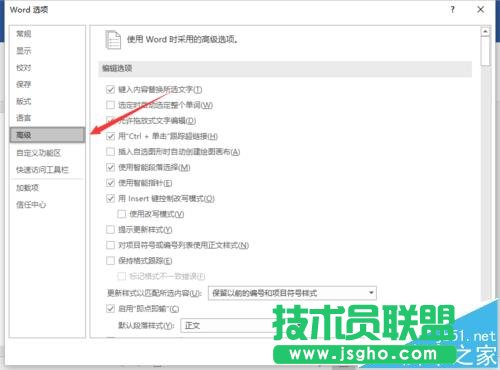This screenshot has width=500, height=370.
Task: Enable the 保持格式跟踪(E) checkbox
Action: pyautogui.click(x=110, y=260)
